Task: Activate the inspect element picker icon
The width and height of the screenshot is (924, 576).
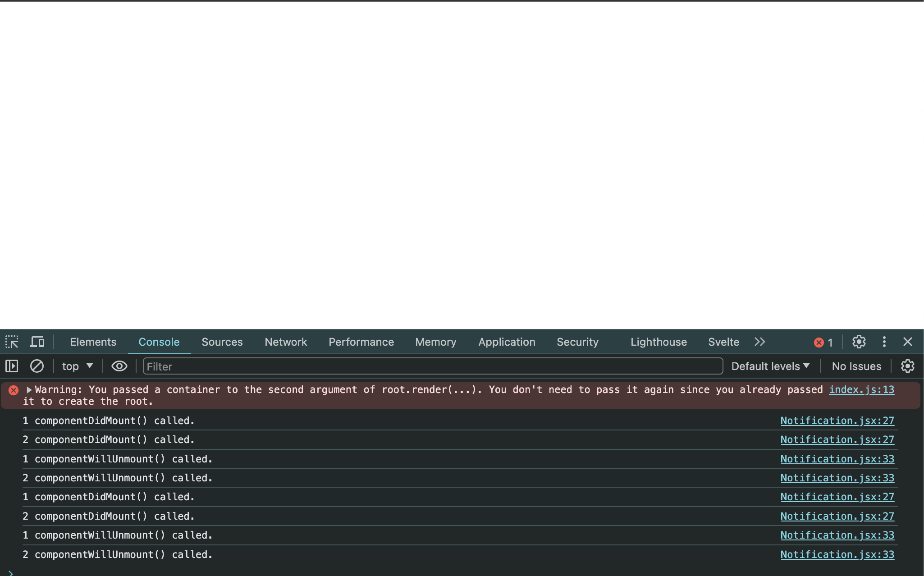Action: pyautogui.click(x=12, y=342)
